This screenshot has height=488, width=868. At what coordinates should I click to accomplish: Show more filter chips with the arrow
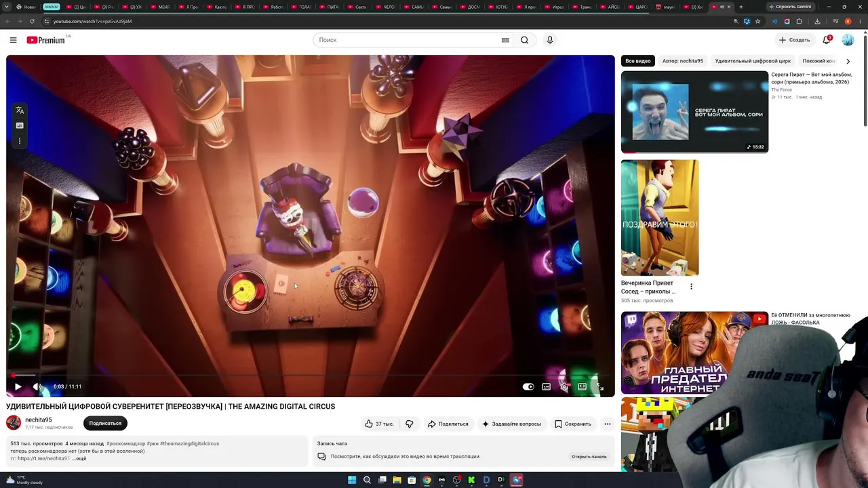[x=848, y=61]
